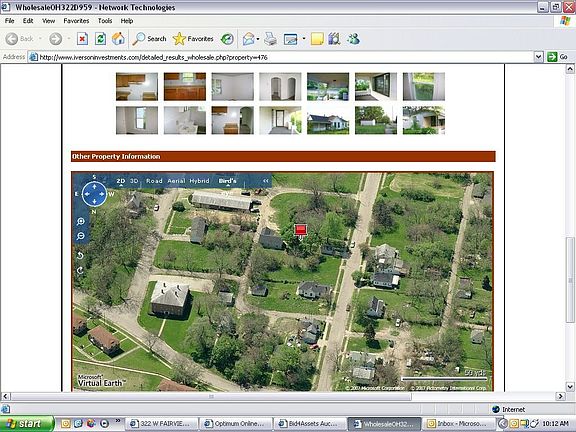Click the Stop loading icon
This screenshot has height=432, width=576.
[82, 39]
